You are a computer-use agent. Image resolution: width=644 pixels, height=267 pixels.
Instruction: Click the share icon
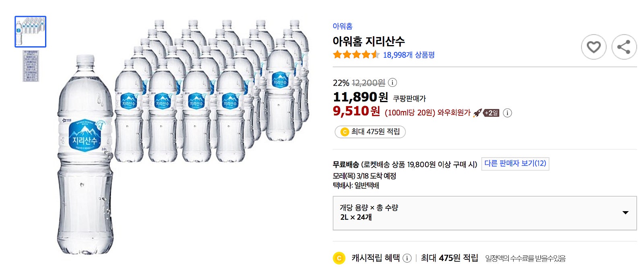coord(624,47)
